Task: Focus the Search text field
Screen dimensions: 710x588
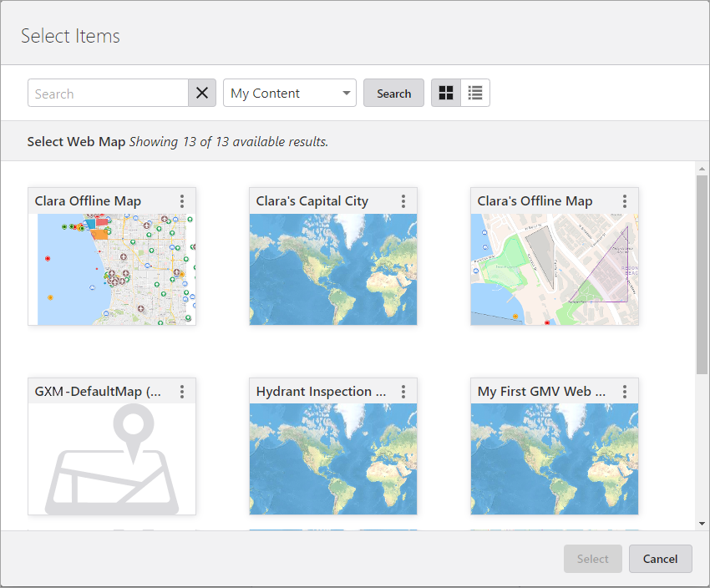Action: pyautogui.click(x=108, y=93)
